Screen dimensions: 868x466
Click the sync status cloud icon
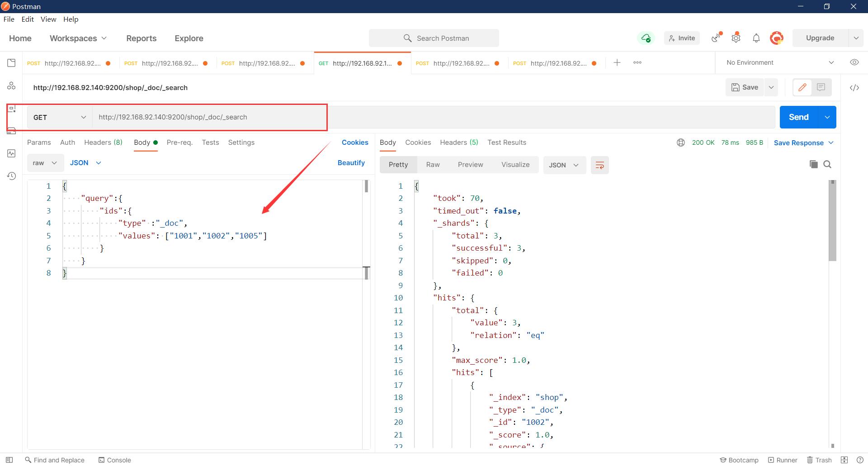click(646, 38)
